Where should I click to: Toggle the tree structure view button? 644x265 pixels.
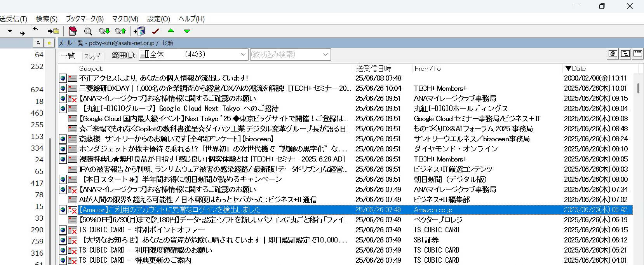(x=625, y=54)
